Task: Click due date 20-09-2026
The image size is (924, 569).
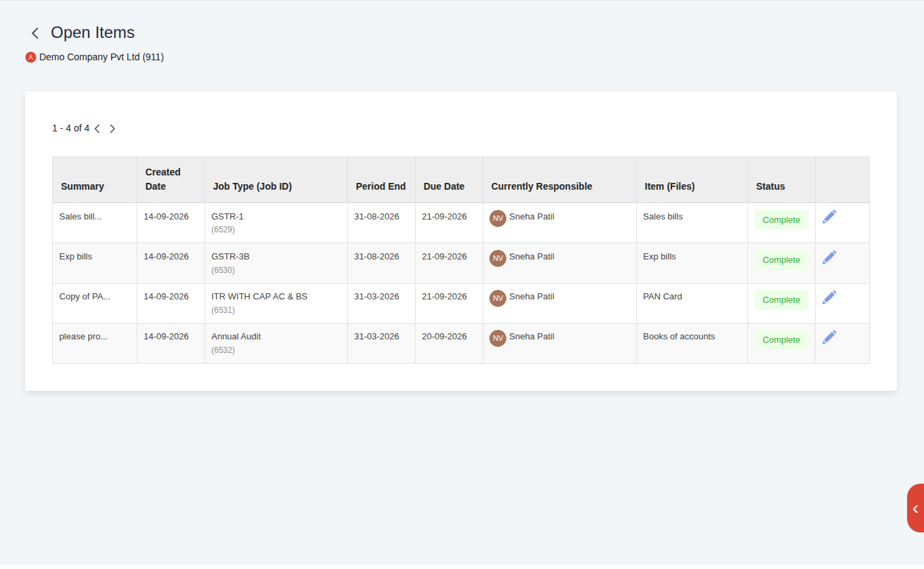Action: pos(444,337)
